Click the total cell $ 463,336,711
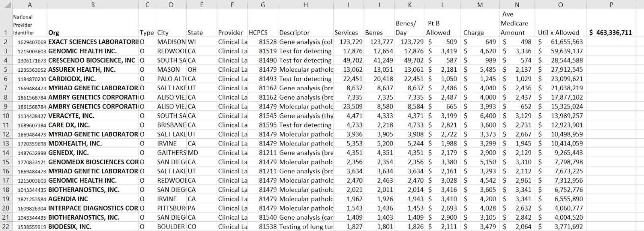 611,23
